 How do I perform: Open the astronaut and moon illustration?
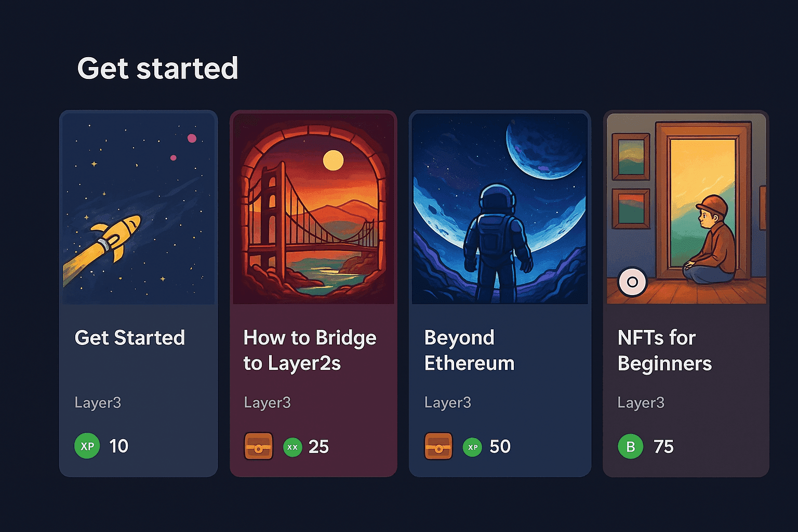pos(500,209)
